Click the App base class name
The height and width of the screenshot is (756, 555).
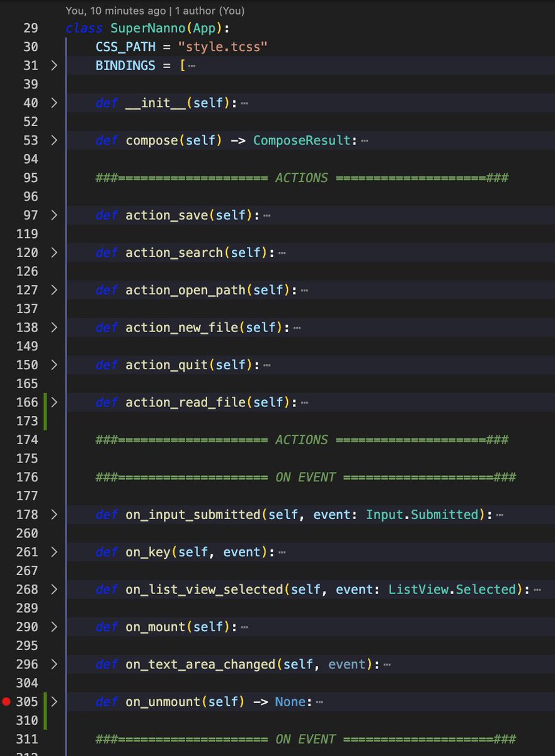coord(205,28)
